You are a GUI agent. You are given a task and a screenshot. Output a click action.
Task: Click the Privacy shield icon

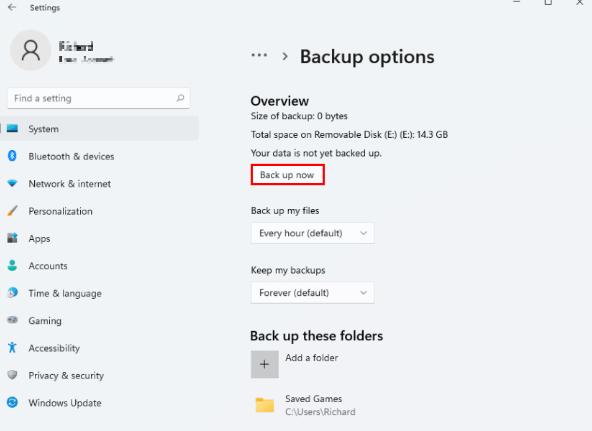[12, 375]
